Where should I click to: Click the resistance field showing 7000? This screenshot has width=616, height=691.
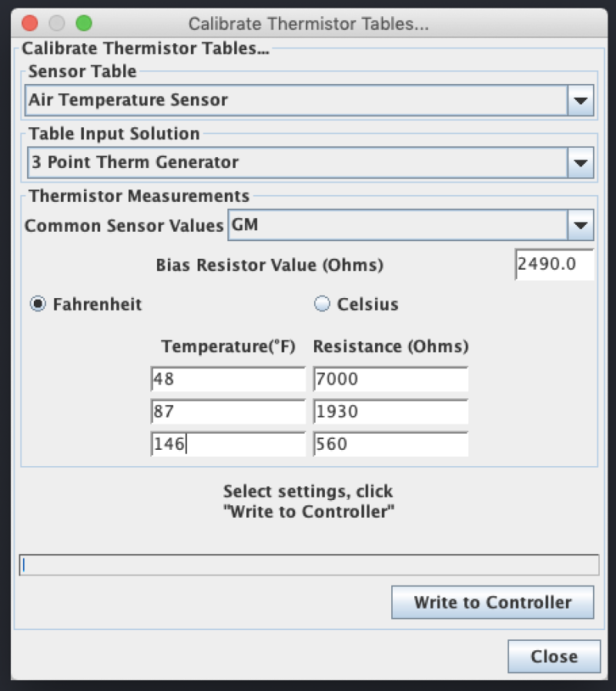tap(390, 380)
